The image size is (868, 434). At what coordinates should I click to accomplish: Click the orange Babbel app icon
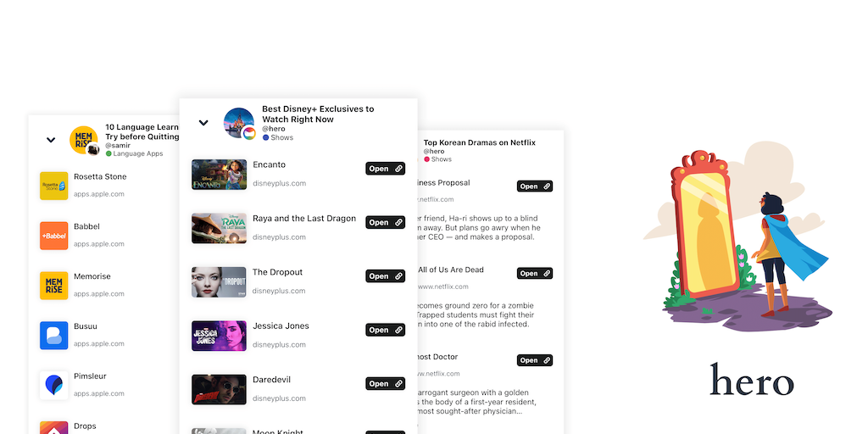[x=53, y=236]
